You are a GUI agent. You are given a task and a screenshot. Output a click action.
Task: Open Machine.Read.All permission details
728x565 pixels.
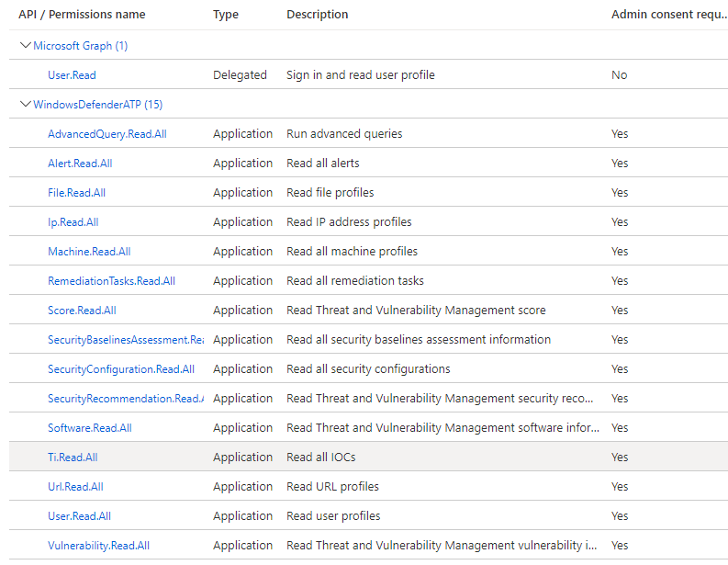point(89,252)
